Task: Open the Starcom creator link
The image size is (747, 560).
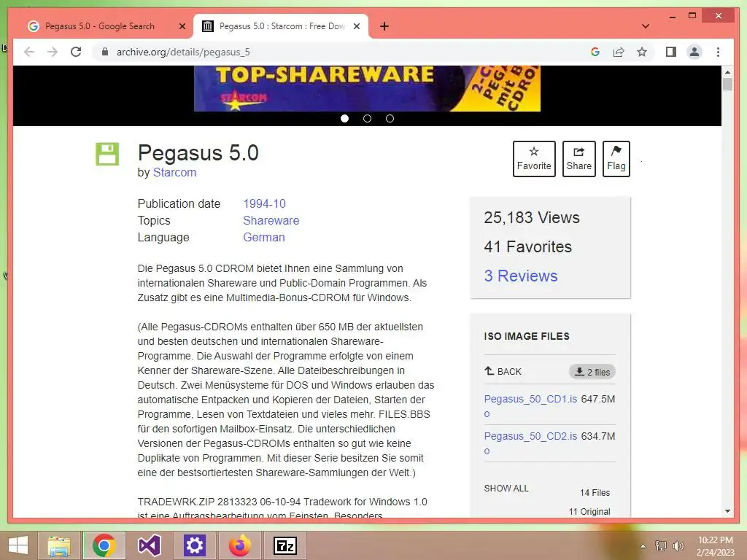Action: (174, 172)
